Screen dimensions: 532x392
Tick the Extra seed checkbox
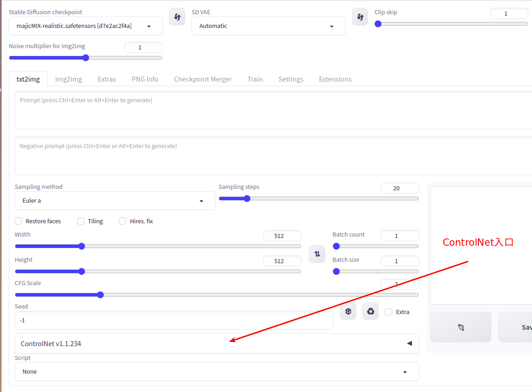pos(389,312)
